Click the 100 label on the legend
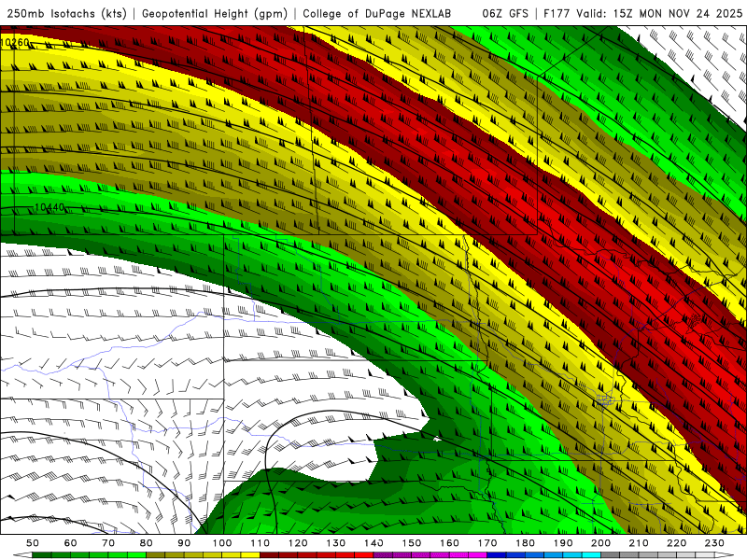 222,543
